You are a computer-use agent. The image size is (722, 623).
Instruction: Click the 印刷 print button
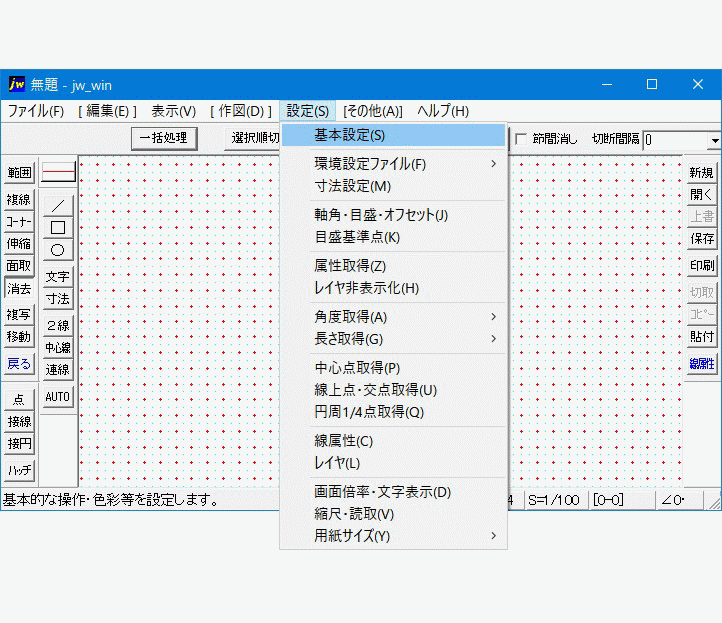click(x=702, y=266)
